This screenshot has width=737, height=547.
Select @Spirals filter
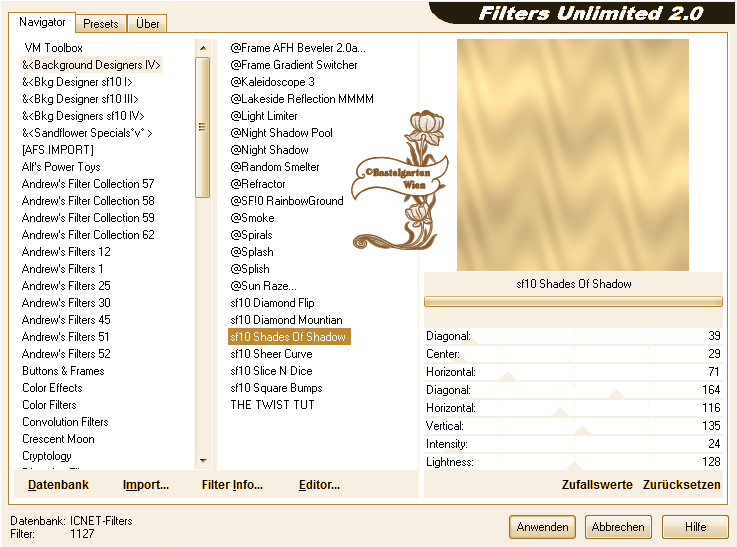pyautogui.click(x=251, y=234)
